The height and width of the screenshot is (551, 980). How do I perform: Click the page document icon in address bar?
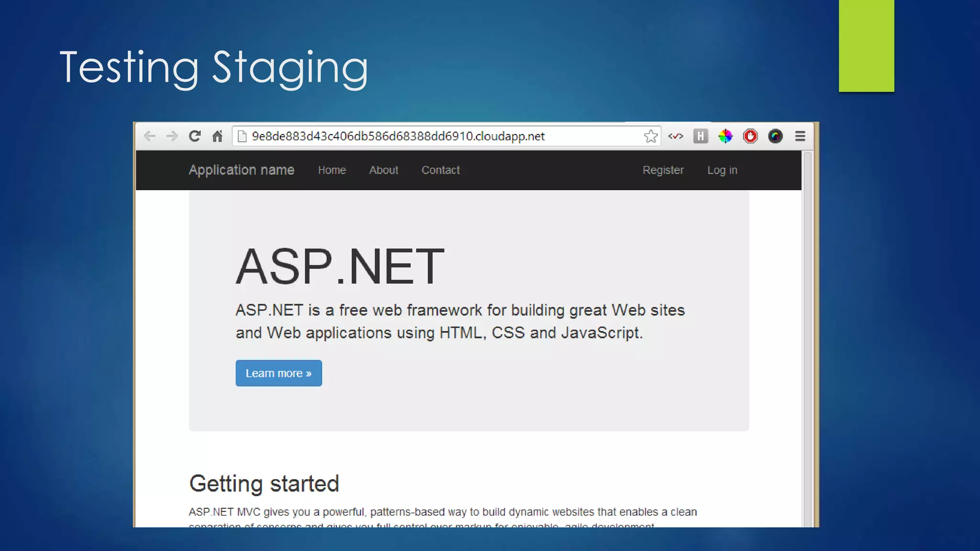[x=242, y=136]
